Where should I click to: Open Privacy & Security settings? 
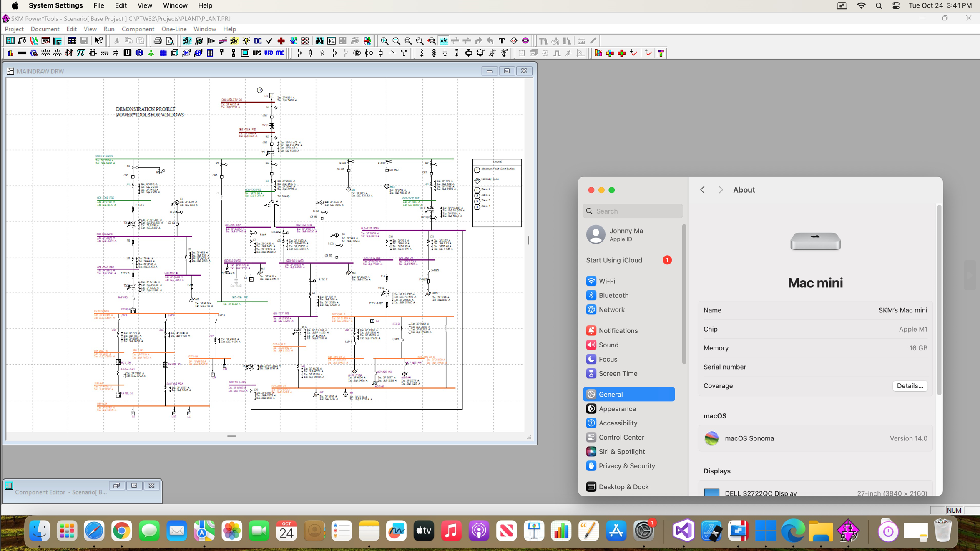click(626, 466)
